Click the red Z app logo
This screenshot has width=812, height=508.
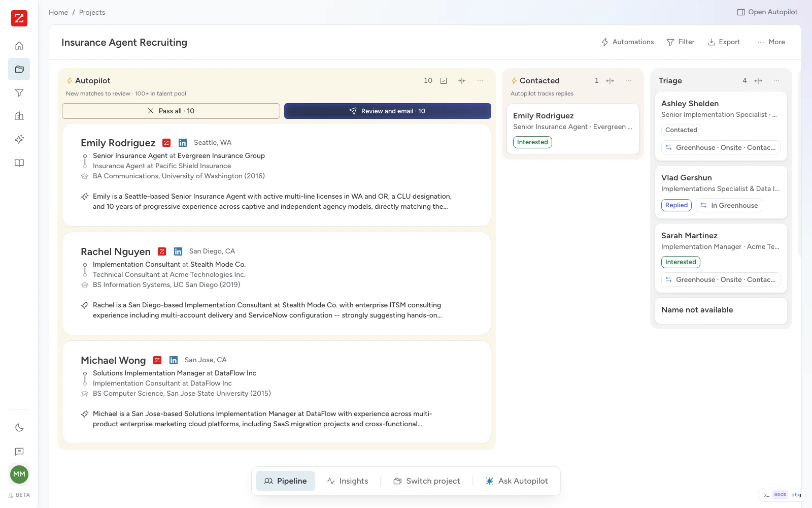19,18
